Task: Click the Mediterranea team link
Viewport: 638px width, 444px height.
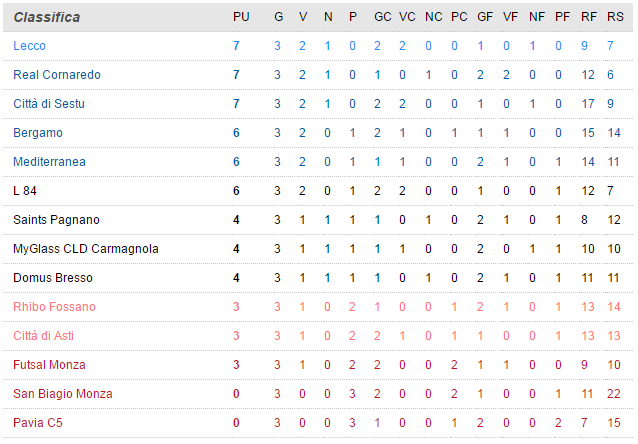Action: tap(50, 162)
